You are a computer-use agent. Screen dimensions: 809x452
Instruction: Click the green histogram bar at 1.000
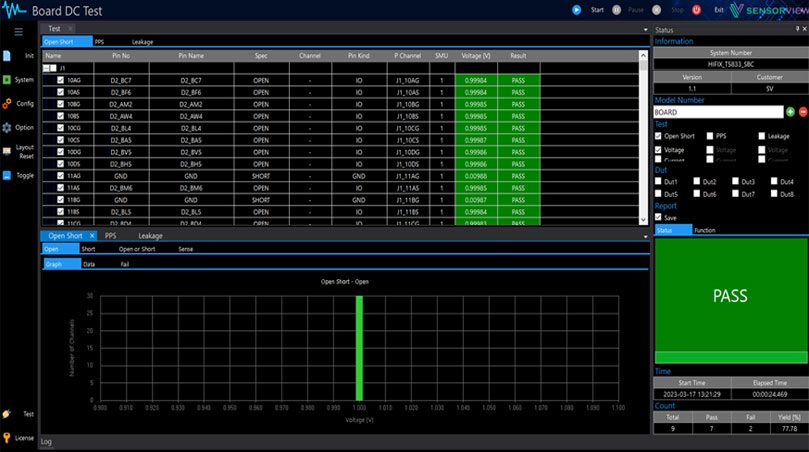tap(359, 348)
